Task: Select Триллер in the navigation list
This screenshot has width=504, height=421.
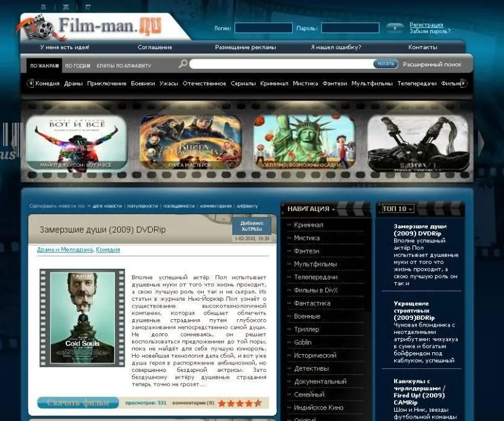Action: tap(307, 330)
